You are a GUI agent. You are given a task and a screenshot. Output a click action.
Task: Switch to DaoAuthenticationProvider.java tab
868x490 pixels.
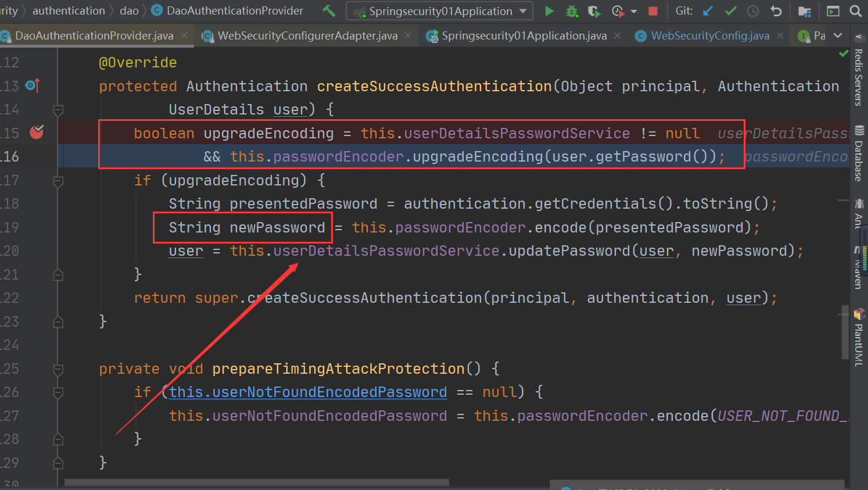pyautogui.click(x=94, y=36)
